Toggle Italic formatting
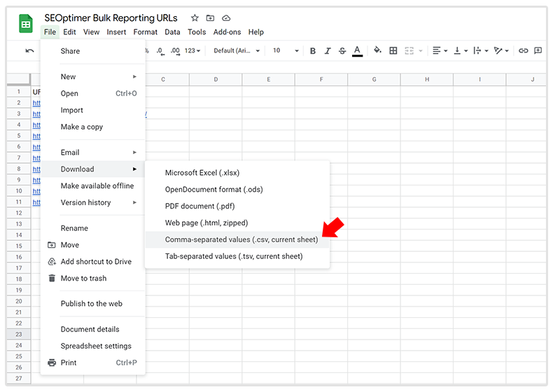This screenshot has width=553, height=392. point(328,51)
